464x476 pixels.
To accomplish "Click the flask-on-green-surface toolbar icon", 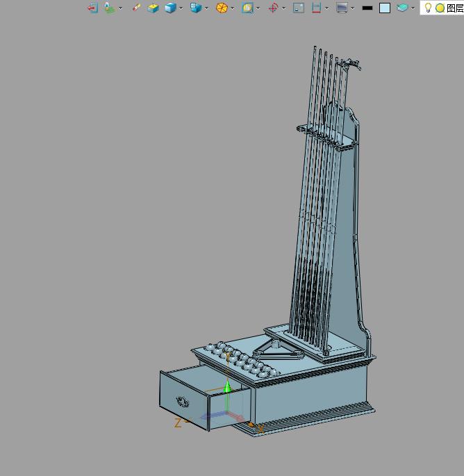I will [109, 8].
